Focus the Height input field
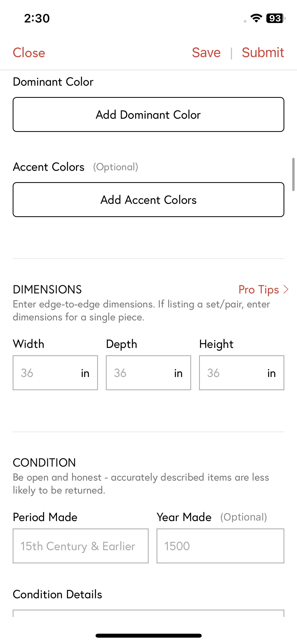Viewport: 297px width, 644px height. [x=242, y=373]
